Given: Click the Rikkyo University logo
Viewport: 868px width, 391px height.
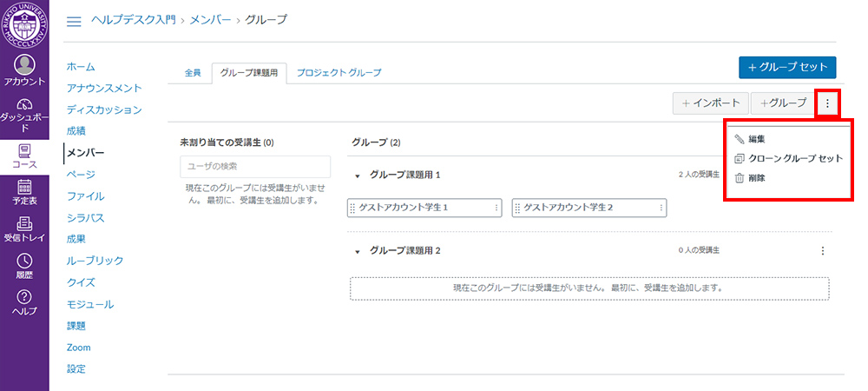Looking at the screenshot, I should (x=24, y=24).
